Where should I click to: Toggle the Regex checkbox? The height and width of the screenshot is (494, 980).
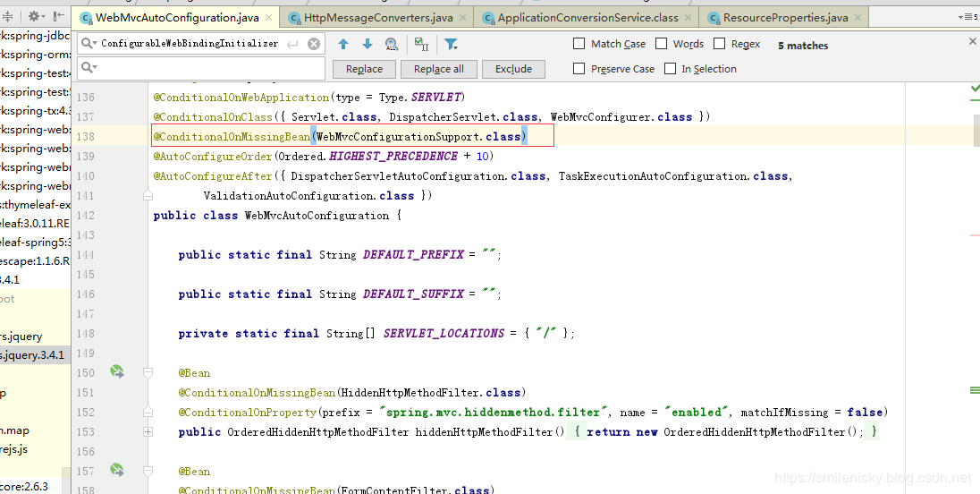[719, 44]
